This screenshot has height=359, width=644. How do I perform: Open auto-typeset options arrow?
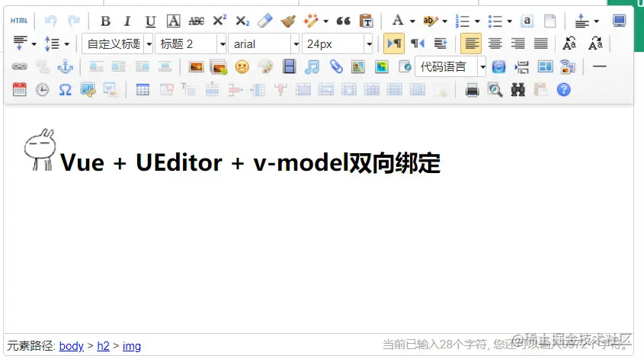(325, 21)
